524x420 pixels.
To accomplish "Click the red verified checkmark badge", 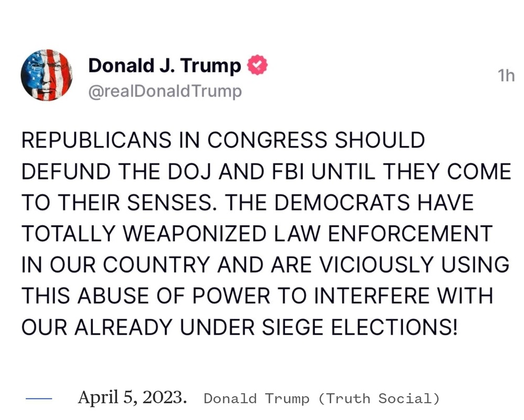I will click(257, 65).
